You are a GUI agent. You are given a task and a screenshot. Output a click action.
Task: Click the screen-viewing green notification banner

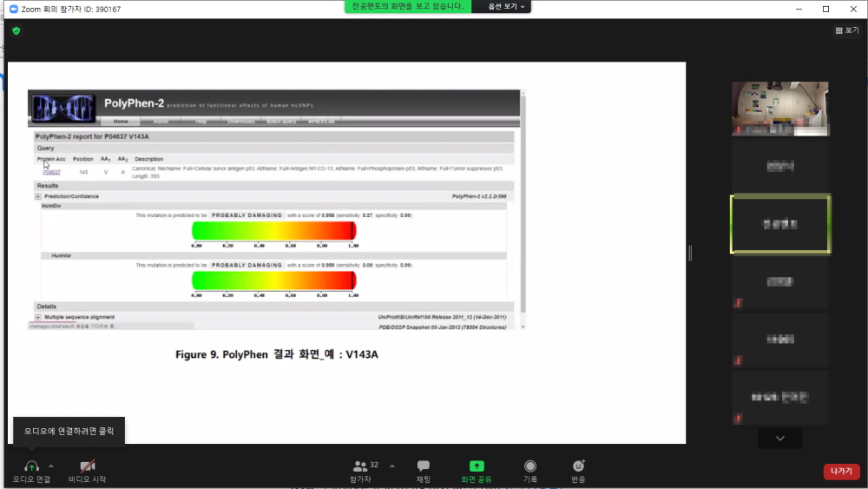408,6
